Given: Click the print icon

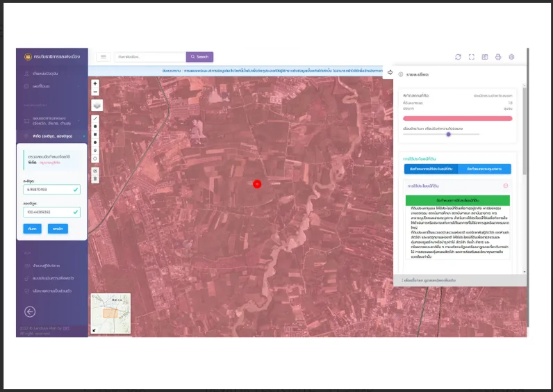Looking at the screenshot, I should point(498,57).
